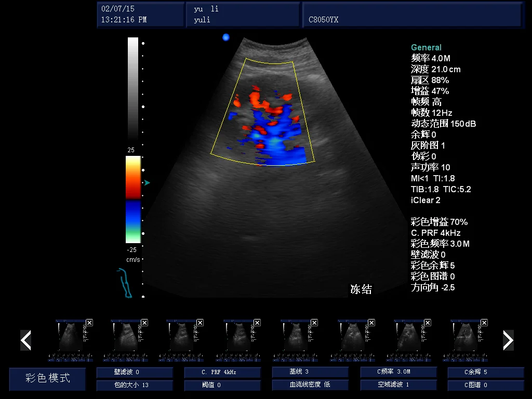Change the 阈值 0 threshold setting
The image size is (532, 399).
(222, 385)
